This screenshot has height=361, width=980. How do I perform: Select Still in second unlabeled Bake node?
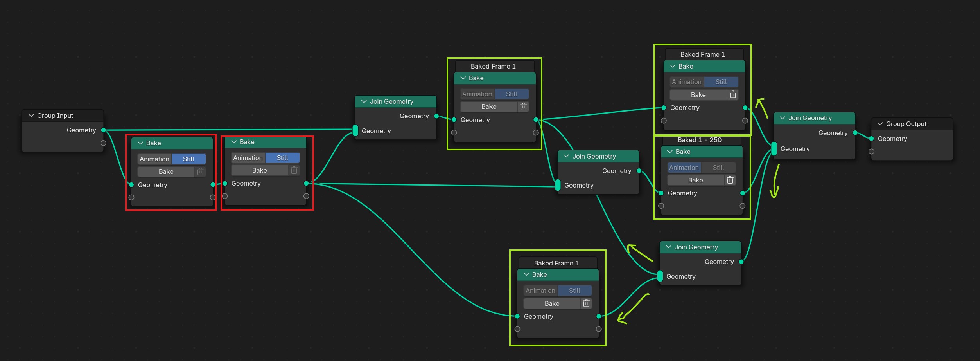(282, 158)
